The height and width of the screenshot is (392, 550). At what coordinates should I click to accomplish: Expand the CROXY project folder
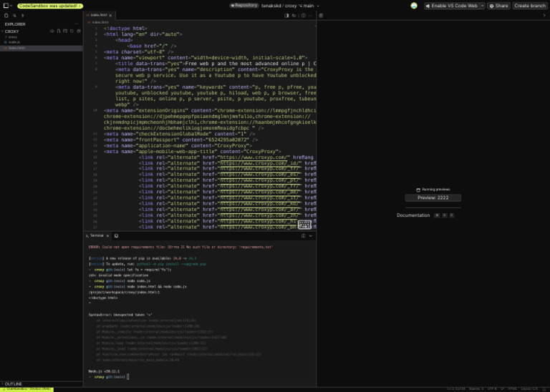tap(11, 31)
